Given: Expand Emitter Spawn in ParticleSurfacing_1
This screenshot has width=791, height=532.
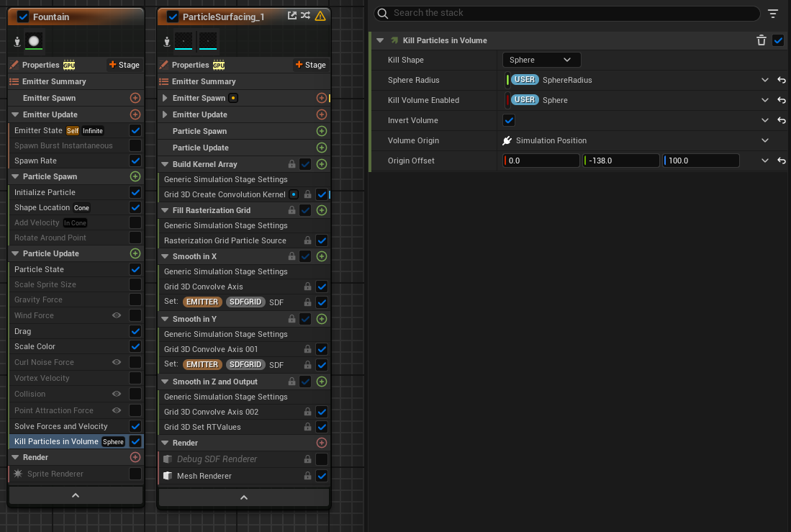Looking at the screenshot, I should pyautogui.click(x=165, y=98).
